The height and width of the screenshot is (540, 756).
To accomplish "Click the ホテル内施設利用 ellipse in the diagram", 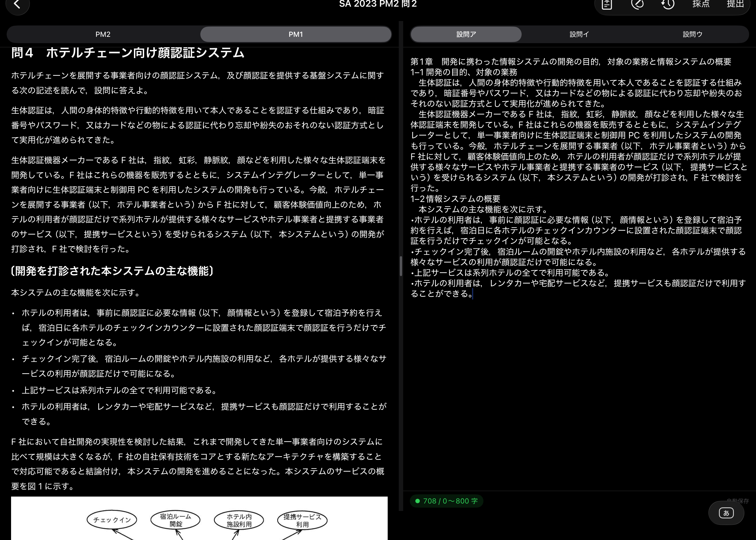I will (x=239, y=520).
